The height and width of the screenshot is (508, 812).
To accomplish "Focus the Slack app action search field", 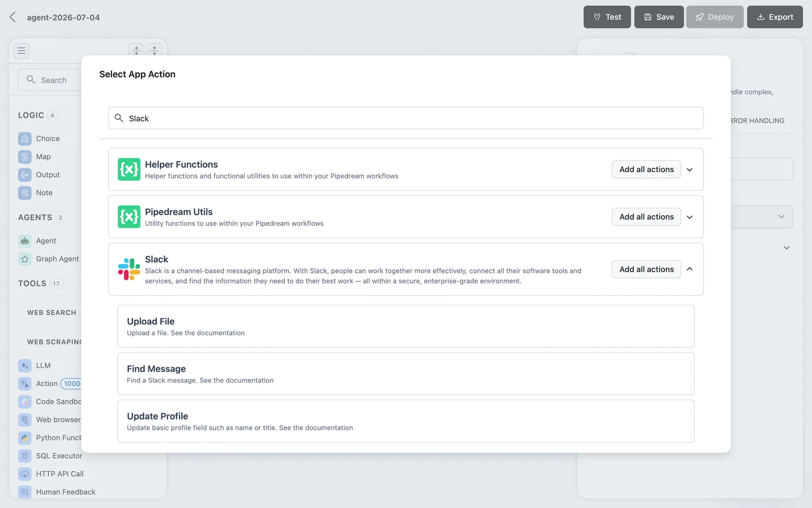I will [x=406, y=118].
